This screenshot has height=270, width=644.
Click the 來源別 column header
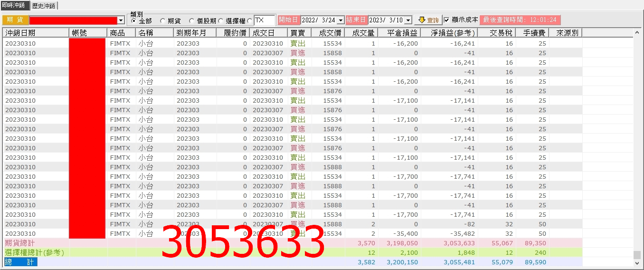tap(566, 33)
